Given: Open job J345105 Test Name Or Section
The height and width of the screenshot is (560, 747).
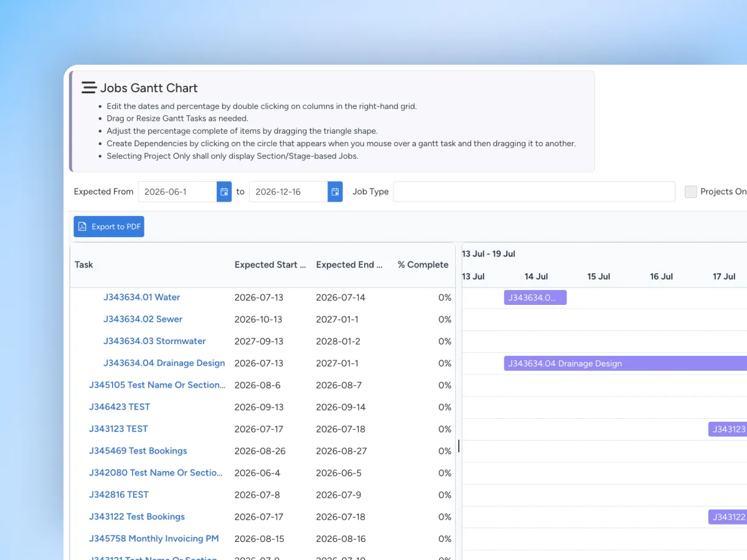Looking at the screenshot, I should pyautogui.click(x=157, y=385).
